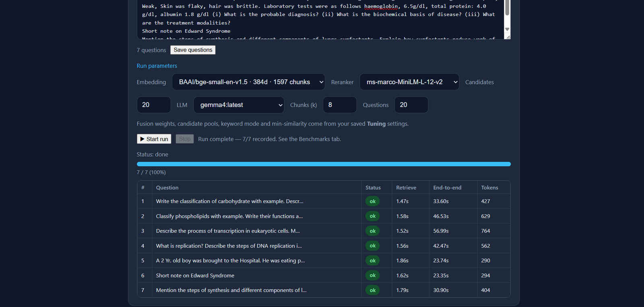
Task: Click ok status badge for question 4
Action: tap(373, 246)
